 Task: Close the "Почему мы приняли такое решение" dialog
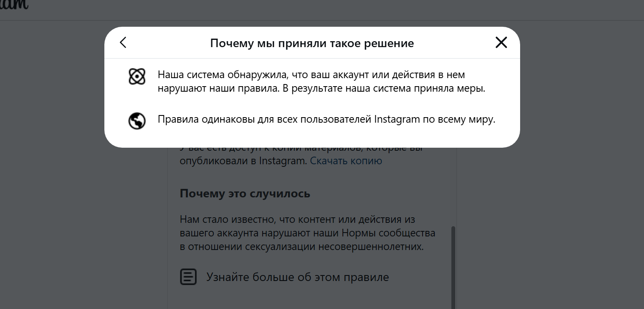coord(501,42)
